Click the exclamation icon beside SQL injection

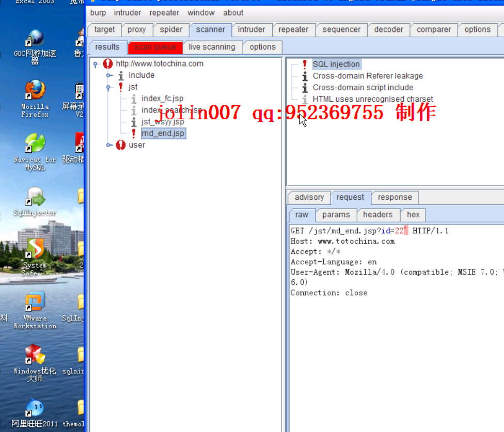pos(305,64)
